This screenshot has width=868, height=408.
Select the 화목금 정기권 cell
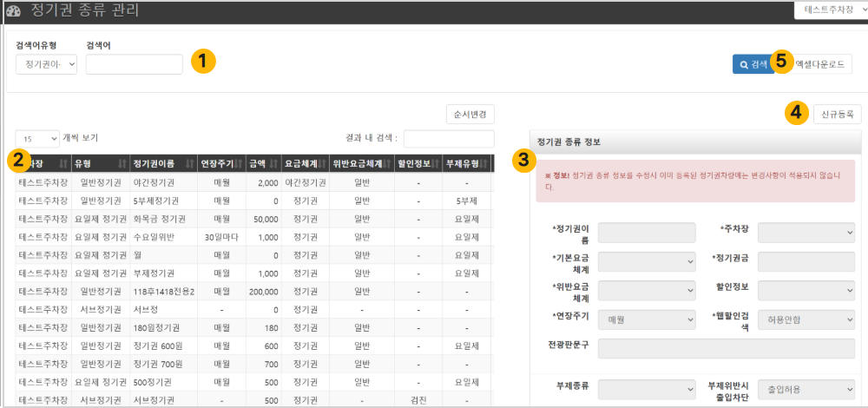tap(163, 219)
